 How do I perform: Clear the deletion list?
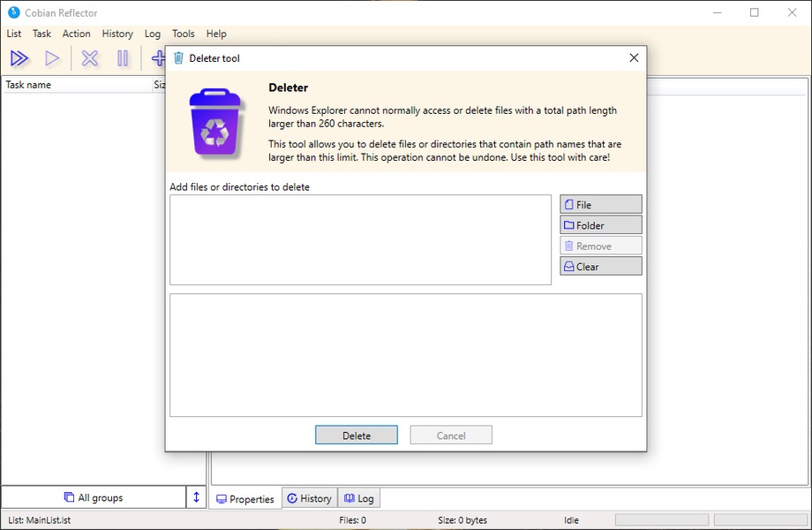pyautogui.click(x=601, y=266)
